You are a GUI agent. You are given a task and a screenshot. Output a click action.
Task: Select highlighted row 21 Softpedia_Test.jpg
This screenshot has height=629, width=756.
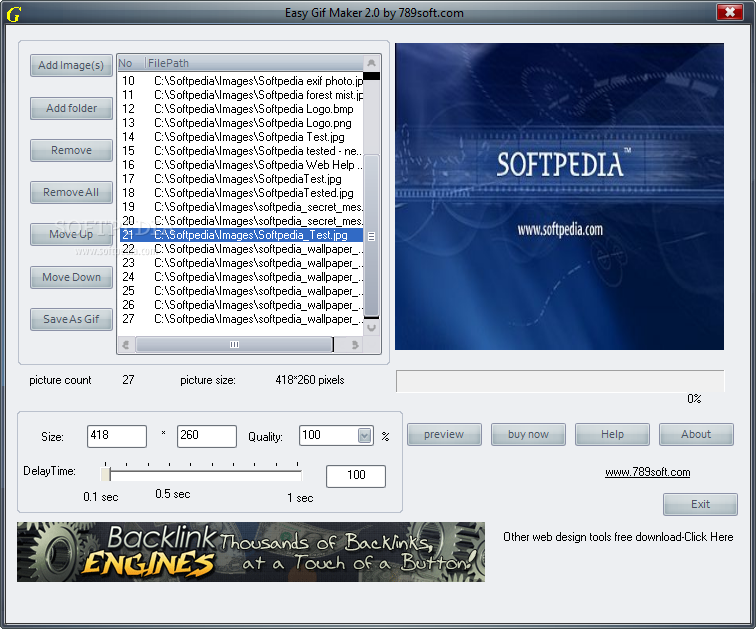241,235
